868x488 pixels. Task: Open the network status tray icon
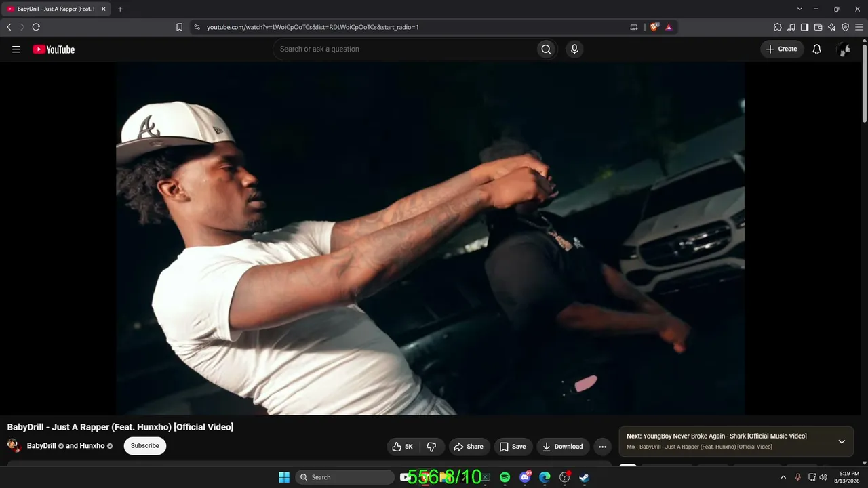pos(812,477)
